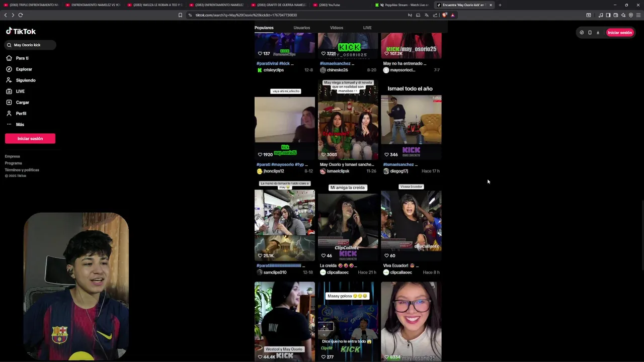The width and height of the screenshot is (644, 362).
Task: Visit ismaelclipsk user profile
Action: pyautogui.click(x=338, y=171)
